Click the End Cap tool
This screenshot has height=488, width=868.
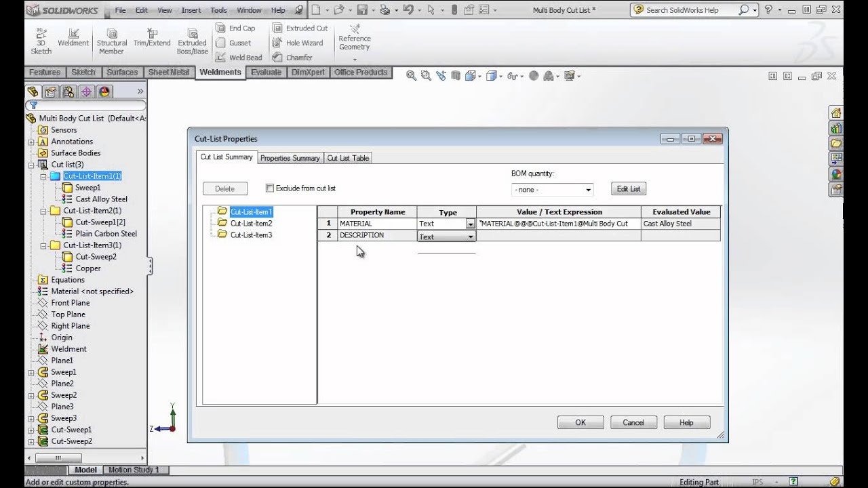pyautogui.click(x=235, y=28)
